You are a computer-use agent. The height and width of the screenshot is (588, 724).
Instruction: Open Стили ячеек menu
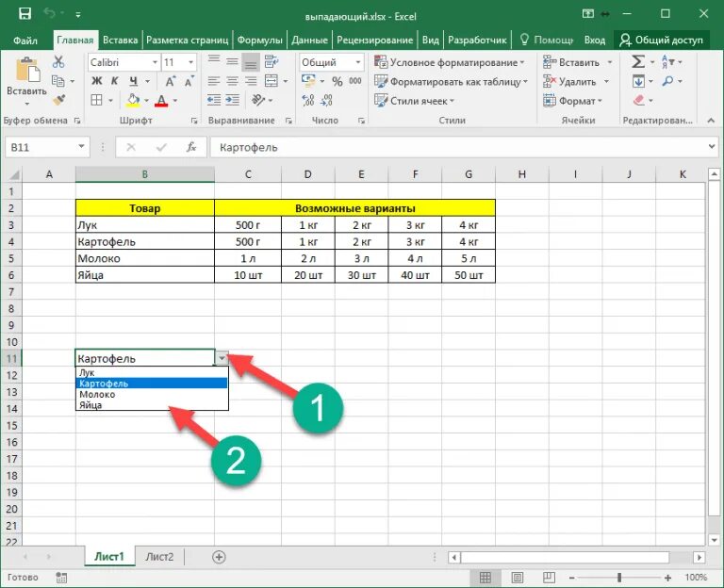[x=414, y=101]
